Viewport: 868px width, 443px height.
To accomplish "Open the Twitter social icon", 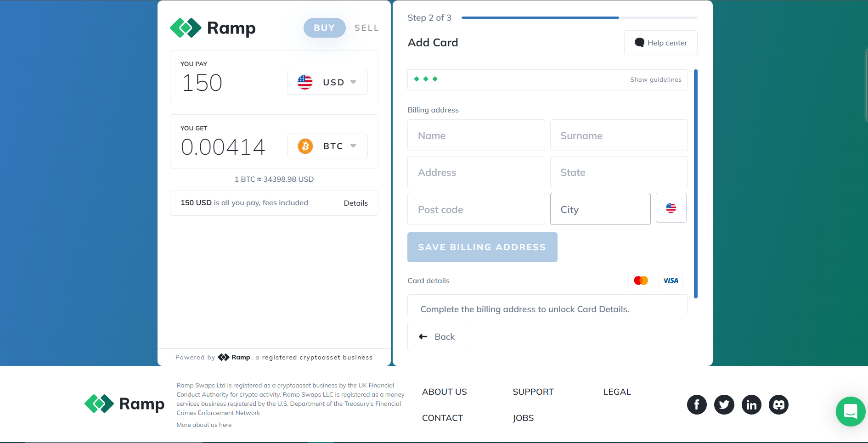I will click(724, 404).
